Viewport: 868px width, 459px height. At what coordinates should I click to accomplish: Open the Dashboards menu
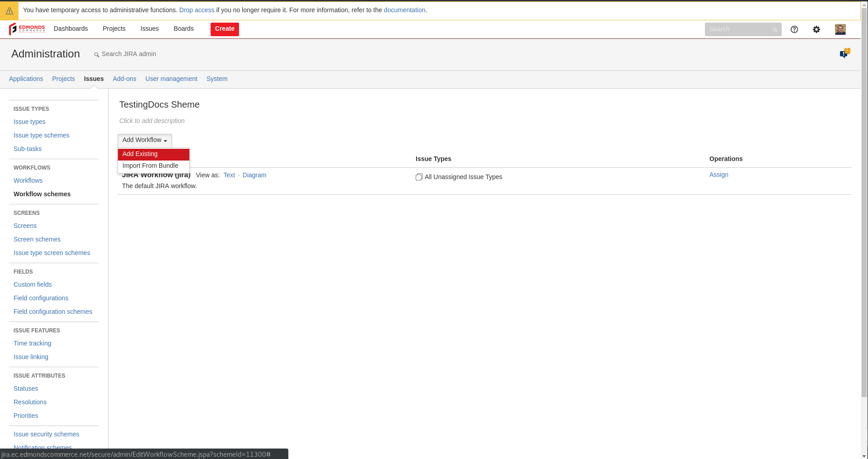[x=71, y=28]
